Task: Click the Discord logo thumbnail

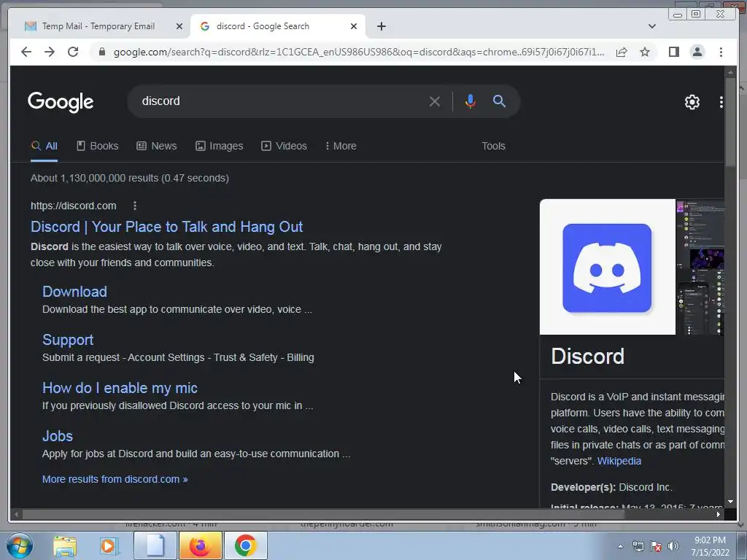Action: tap(608, 267)
